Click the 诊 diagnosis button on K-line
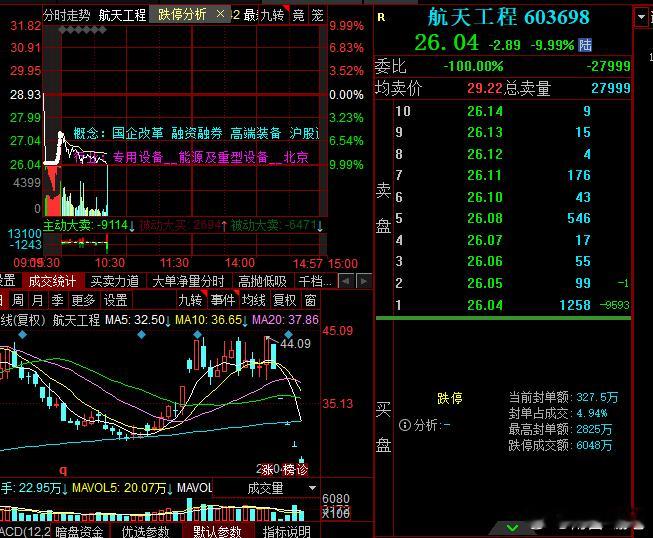The image size is (653, 538). pyautogui.click(x=302, y=470)
